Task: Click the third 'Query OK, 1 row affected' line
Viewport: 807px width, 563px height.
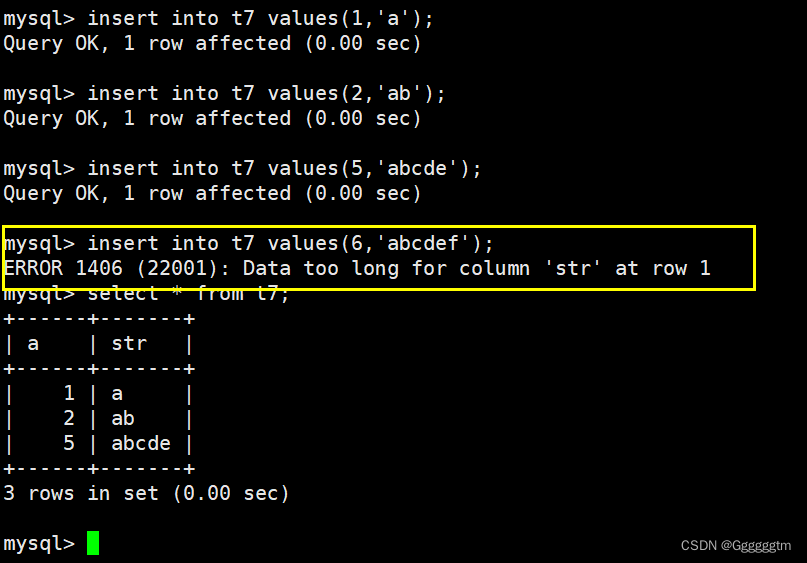Action: point(212,193)
